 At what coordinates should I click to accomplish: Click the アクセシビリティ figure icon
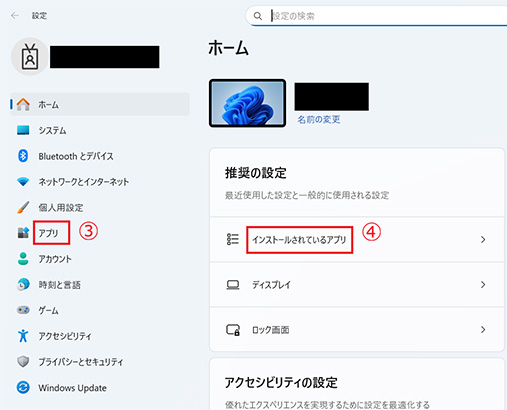[x=23, y=336]
